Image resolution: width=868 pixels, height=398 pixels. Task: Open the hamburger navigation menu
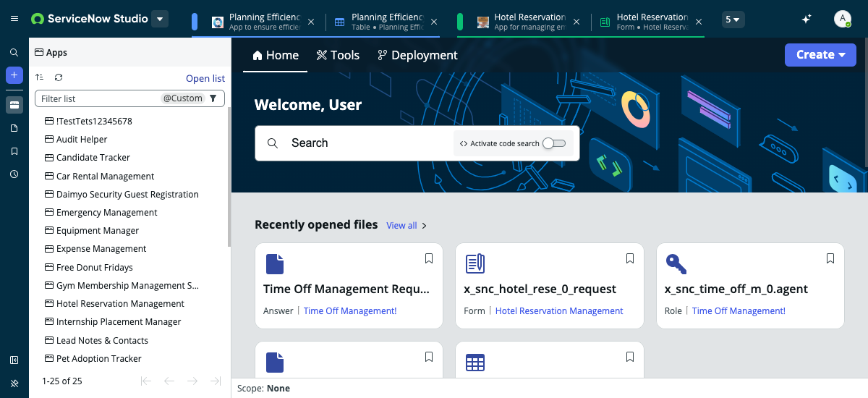click(x=14, y=19)
